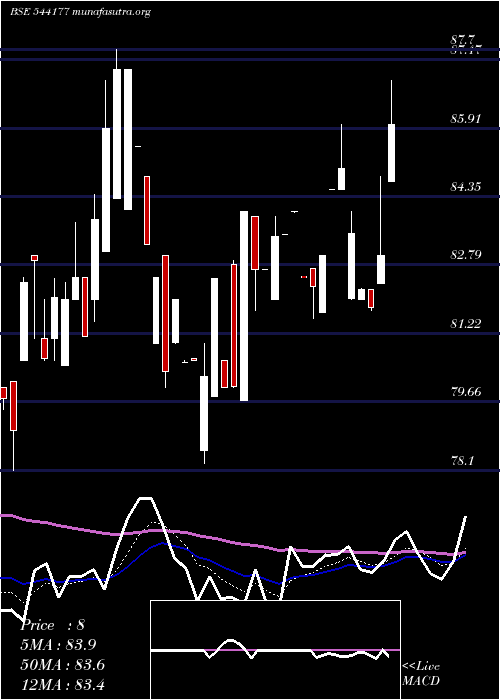Click the '5MA : 83.9' readout
The width and height of the screenshot is (500, 700).
click(x=58, y=645)
